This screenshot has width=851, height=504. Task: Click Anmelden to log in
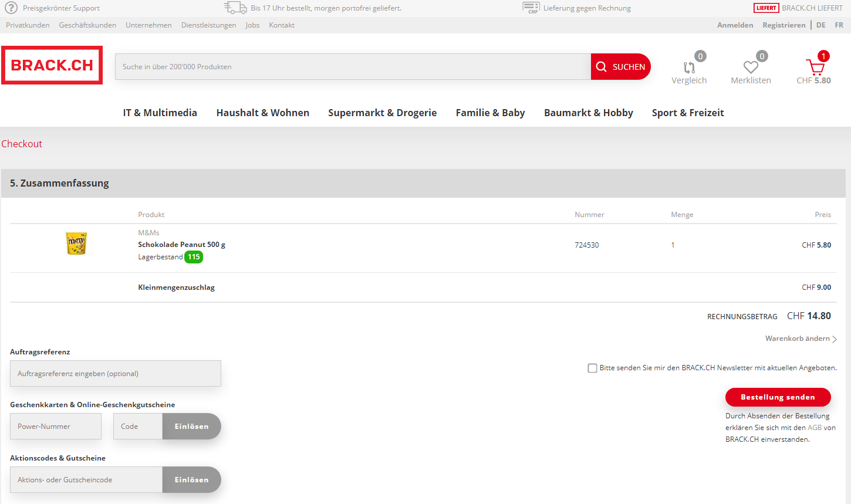735,25
